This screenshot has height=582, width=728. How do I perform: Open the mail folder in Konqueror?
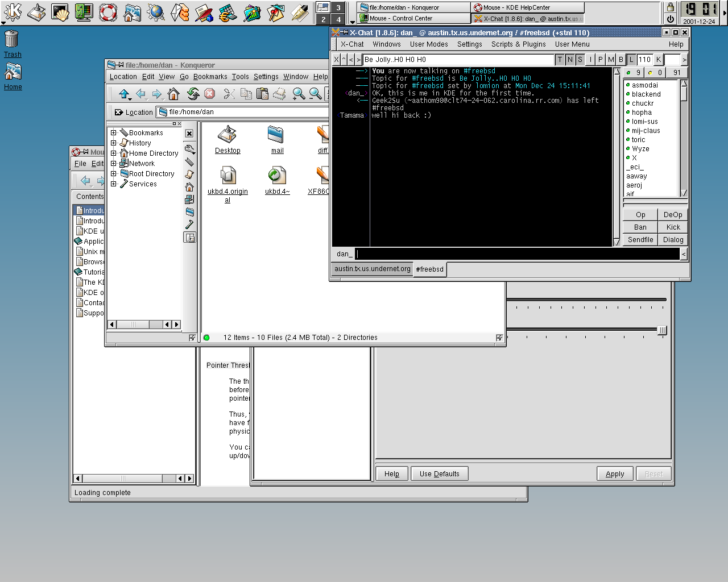click(277, 140)
